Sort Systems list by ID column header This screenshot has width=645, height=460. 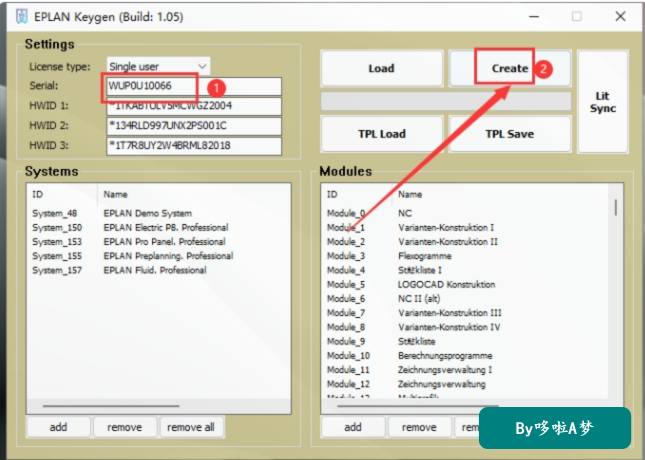(x=62, y=194)
